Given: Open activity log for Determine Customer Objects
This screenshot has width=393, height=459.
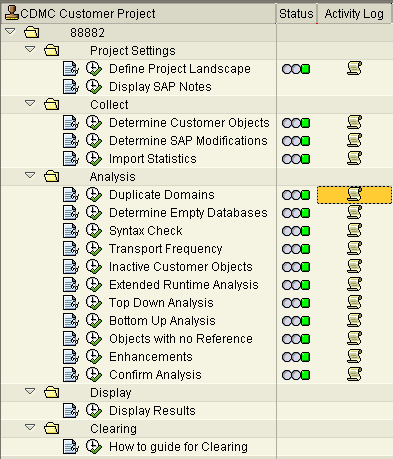Looking at the screenshot, I should tap(354, 122).
